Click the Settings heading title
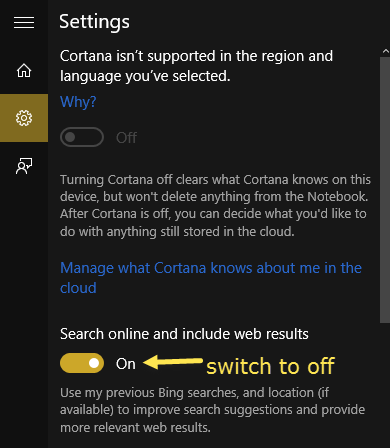Screen dimensions: 390x448 click(x=94, y=22)
